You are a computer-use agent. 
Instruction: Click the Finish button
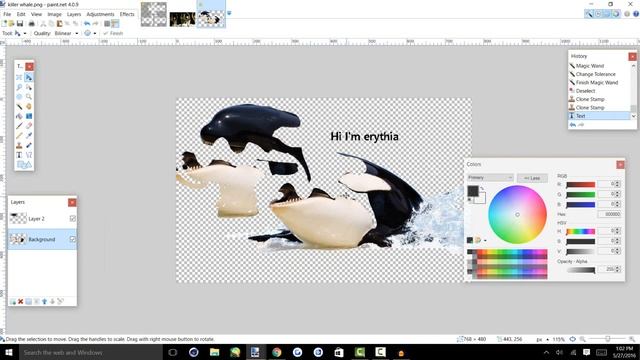(113, 33)
